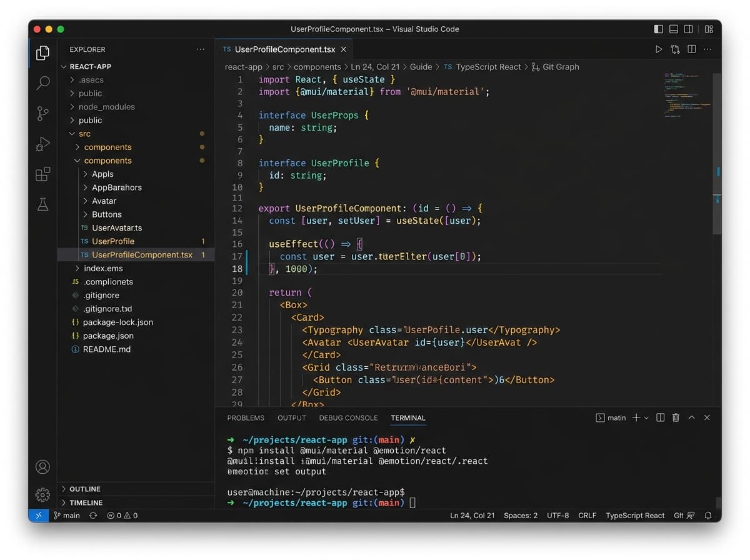
Task: Synchronize changes icon in status bar
Action: (93, 516)
